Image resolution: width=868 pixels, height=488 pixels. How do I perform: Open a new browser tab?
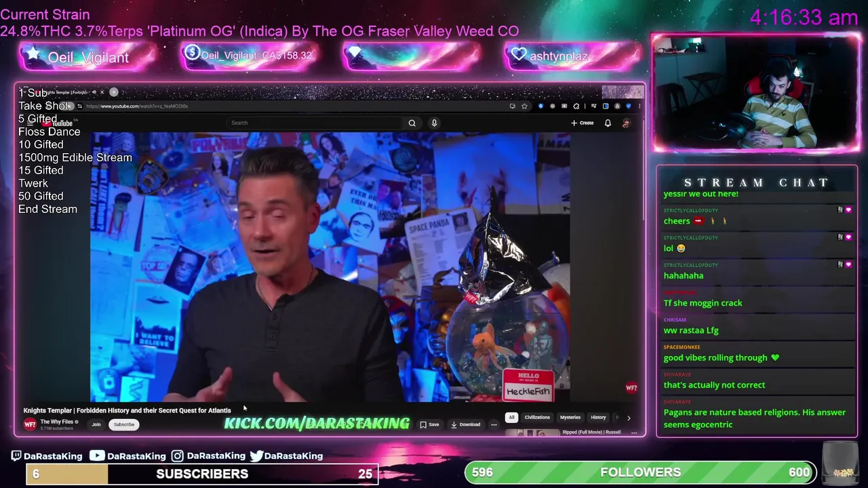(x=114, y=92)
